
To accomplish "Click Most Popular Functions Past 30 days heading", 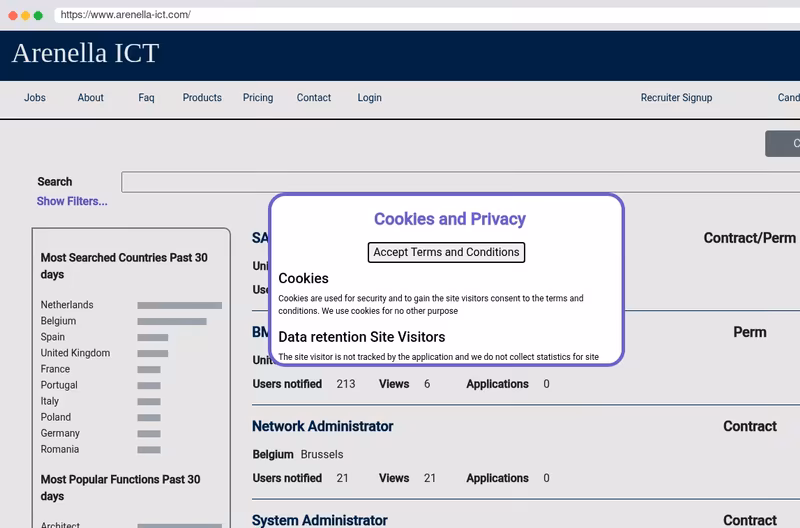I will pos(120,488).
